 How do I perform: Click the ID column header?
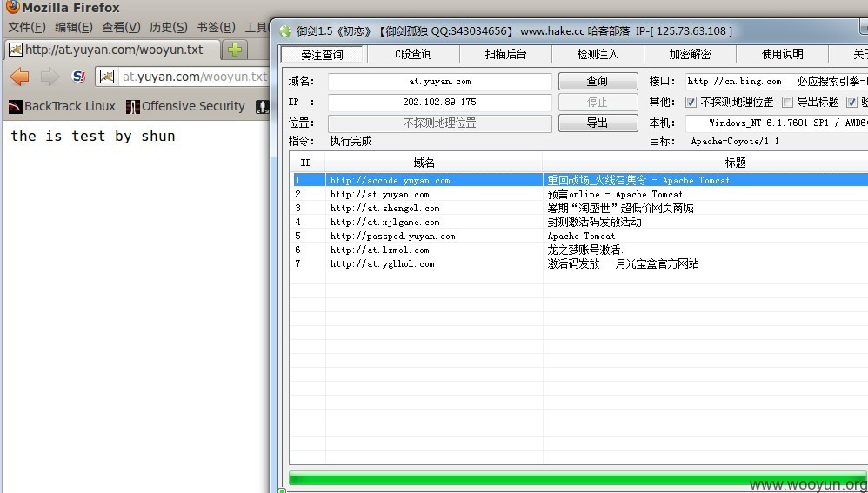pyautogui.click(x=307, y=163)
